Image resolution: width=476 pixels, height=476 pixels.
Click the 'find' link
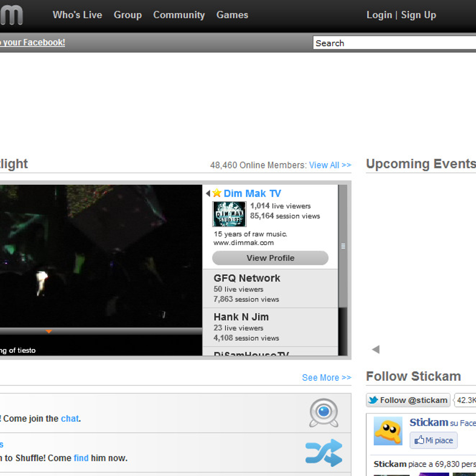[81, 458]
